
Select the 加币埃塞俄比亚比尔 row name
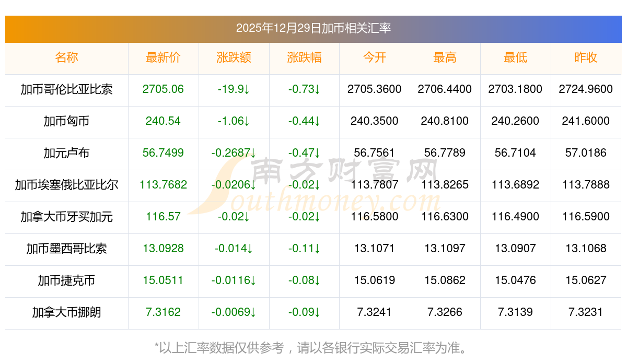66,185
